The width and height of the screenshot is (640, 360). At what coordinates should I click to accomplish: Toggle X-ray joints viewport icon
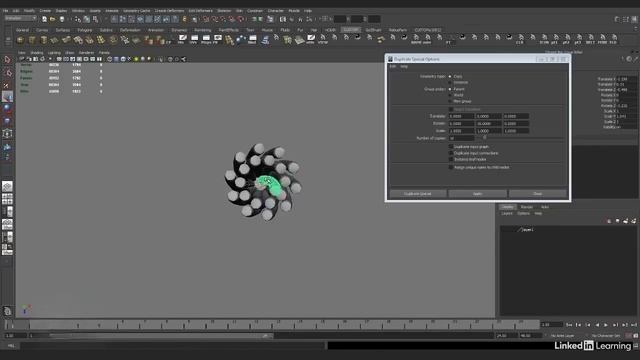pos(183,59)
